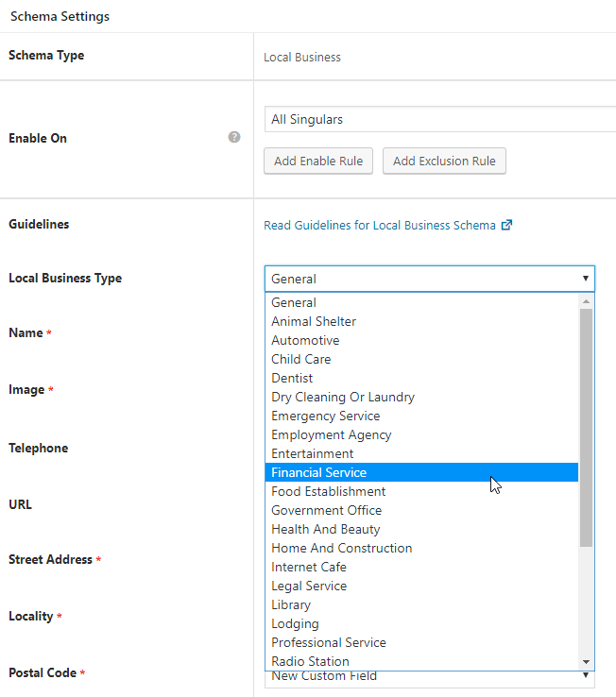Open Read Guidelines for Local Business Schema
Screen dimensions: 616x697
click(x=379, y=225)
